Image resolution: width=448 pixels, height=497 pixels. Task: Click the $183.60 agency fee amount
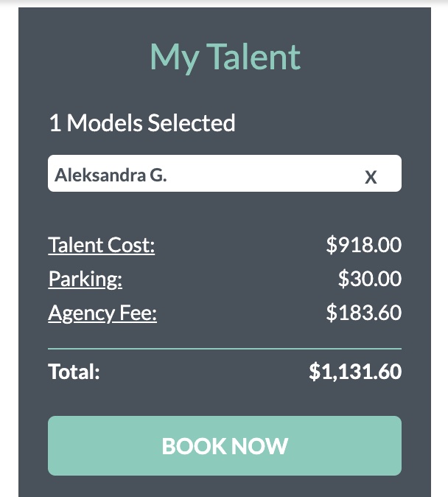(363, 313)
